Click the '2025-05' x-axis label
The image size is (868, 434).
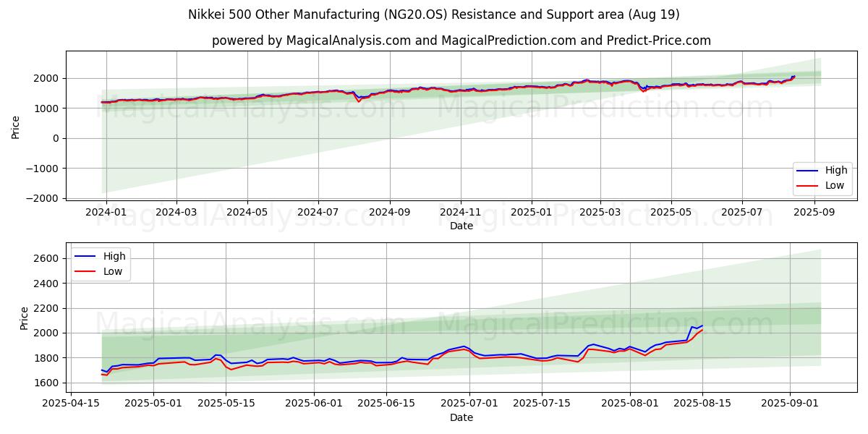(x=671, y=213)
